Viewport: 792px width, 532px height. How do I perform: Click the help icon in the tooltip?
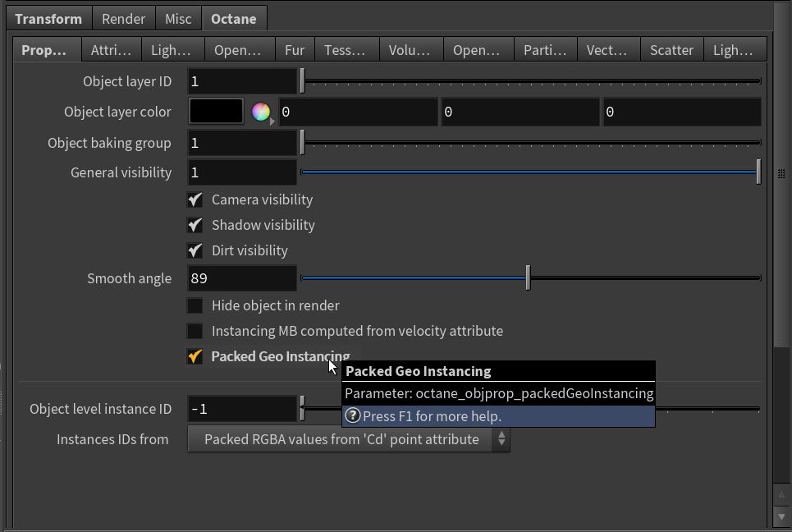click(x=353, y=416)
